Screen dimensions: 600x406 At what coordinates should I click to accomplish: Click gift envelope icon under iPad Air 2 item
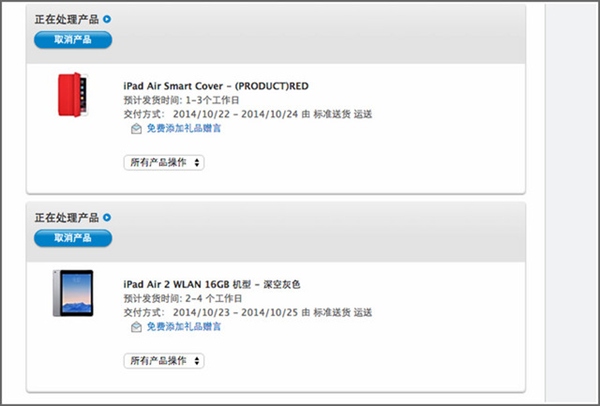(x=136, y=327)
